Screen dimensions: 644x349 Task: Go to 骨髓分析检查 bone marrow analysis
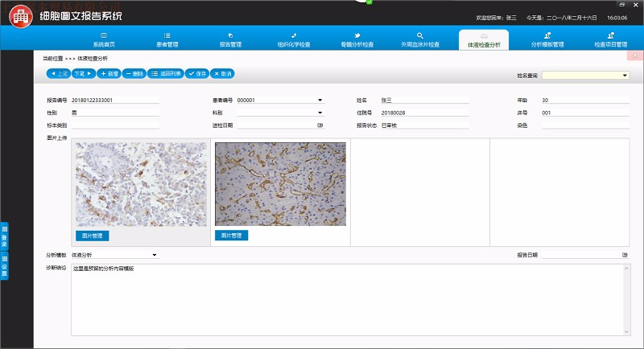[x=357, y=39]
